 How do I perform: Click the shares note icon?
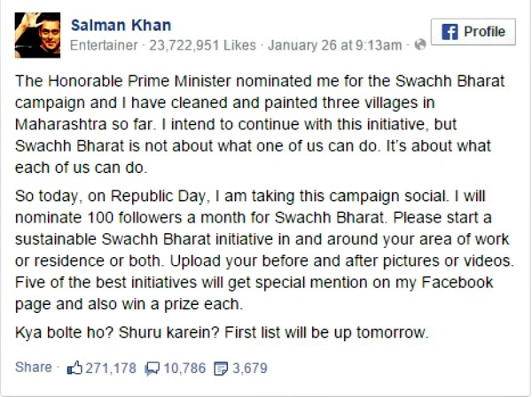(221, 369)
